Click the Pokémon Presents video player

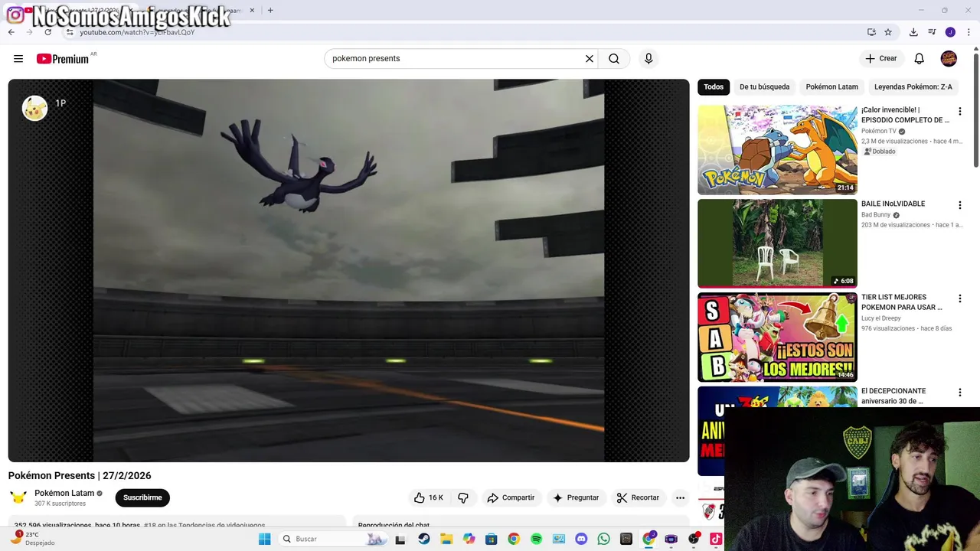pos(348,270)
